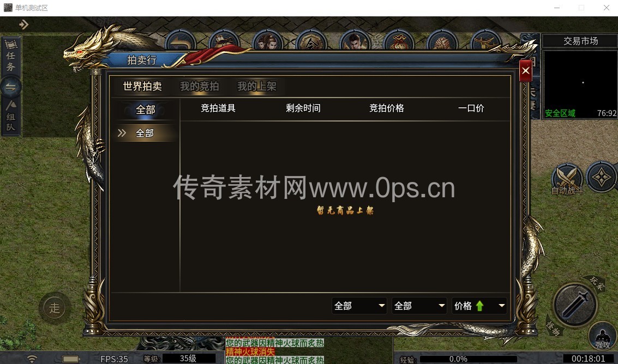Screen dimensions: 618x364
Task: Open the first 全部 filter dropdown
Action: pyautogui.click(x=359, y=306)
